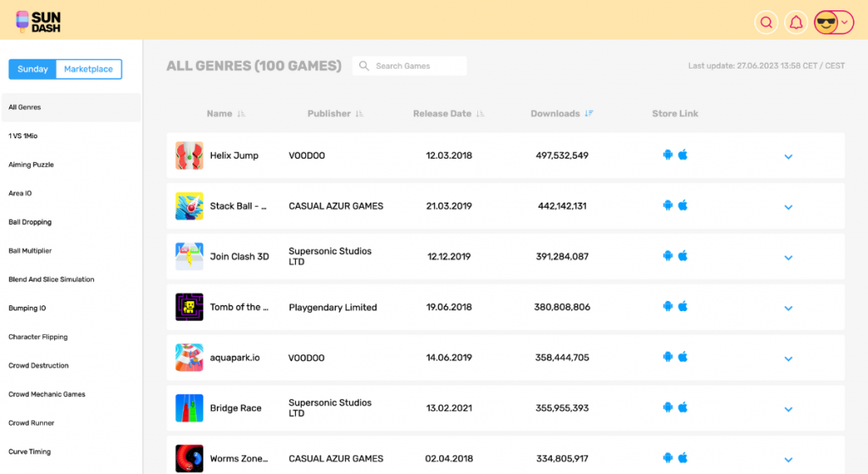
Task: Expand the Helix Jump row details
Action: (788, 157)
